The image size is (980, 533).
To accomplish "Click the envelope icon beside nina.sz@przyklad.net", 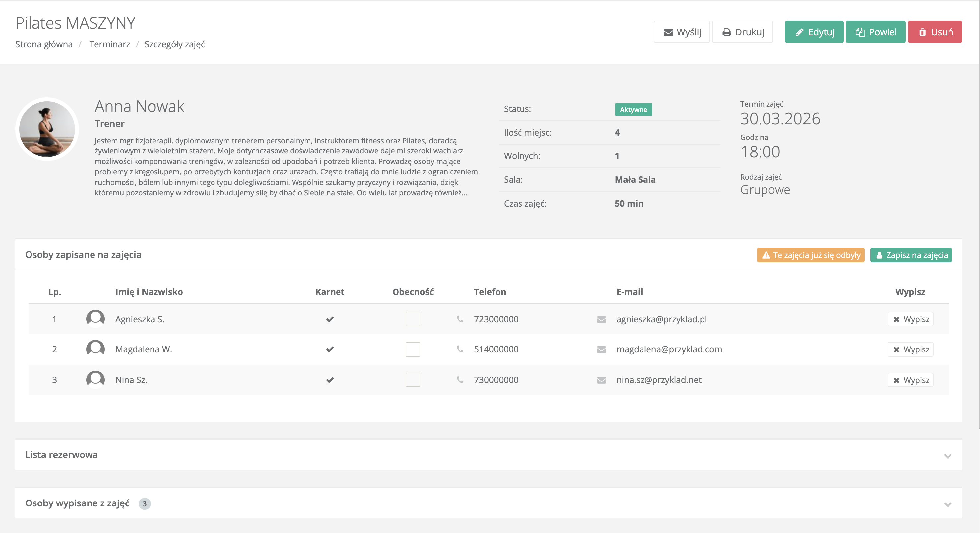I will tap(601, 380).
